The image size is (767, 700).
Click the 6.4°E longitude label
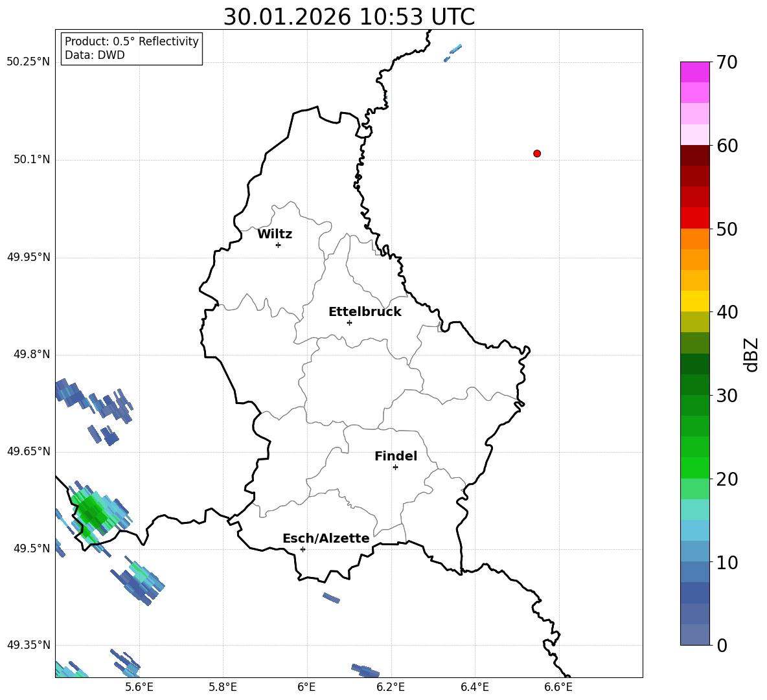click(x=474, y=687)
